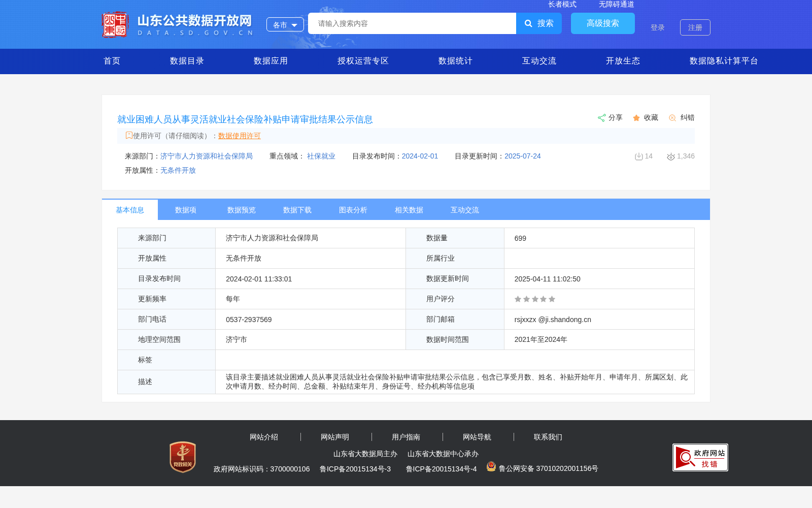The width and height of the screenshot is (812, 508).
Task: Open 授权运营专区 navigation item
Action: pyautogui.click(x=363, y=61)
